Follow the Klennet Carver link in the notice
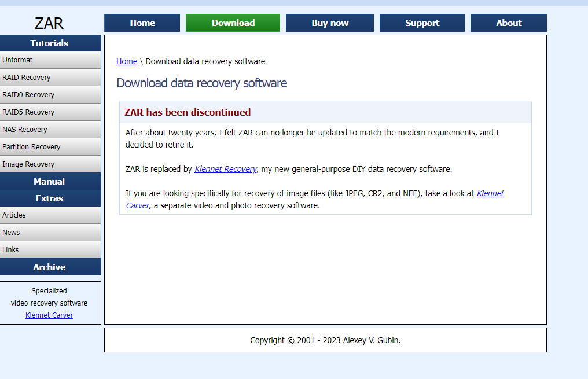 point(490,193)
